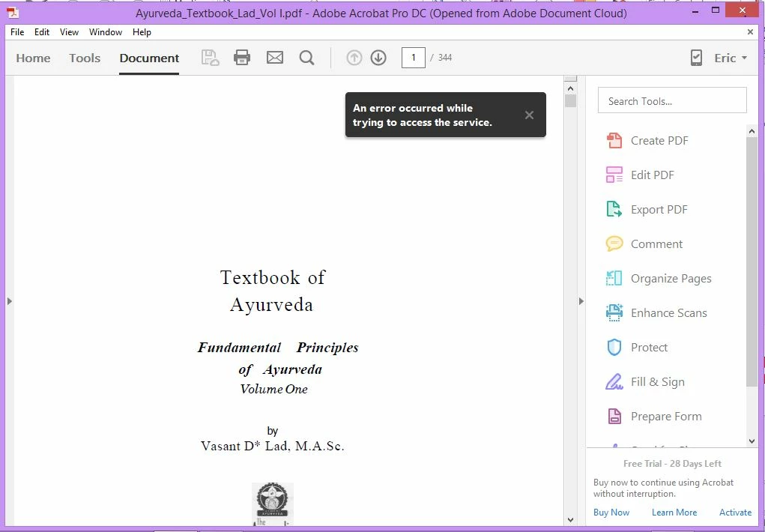The width and height of the screenshot is (765, 532).
Task: Click the Ayurveda logo image on page
Action: click(x=273, y=504)
